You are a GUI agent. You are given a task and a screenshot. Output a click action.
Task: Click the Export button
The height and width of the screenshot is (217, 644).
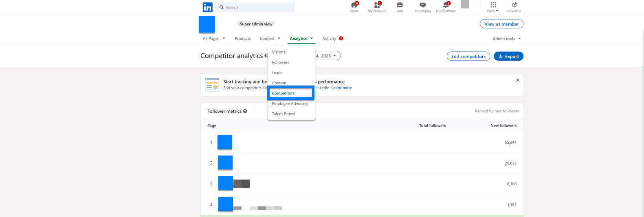(508, 56)
